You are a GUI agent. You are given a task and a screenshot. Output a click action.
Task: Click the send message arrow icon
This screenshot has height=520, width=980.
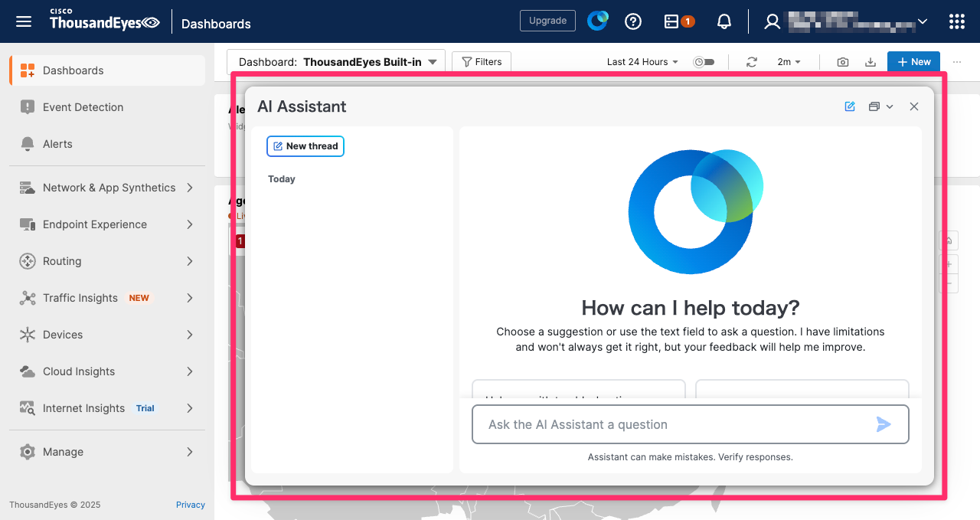pos(884,424)
